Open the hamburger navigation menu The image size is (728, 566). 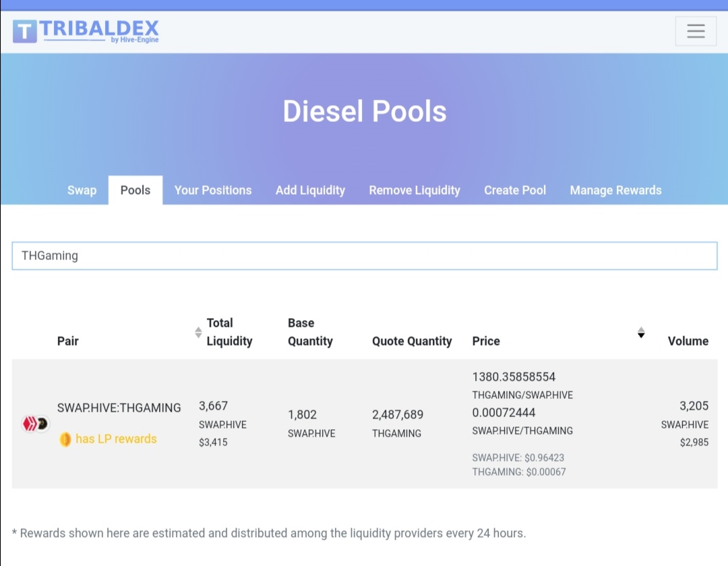[x=696, y=31]
